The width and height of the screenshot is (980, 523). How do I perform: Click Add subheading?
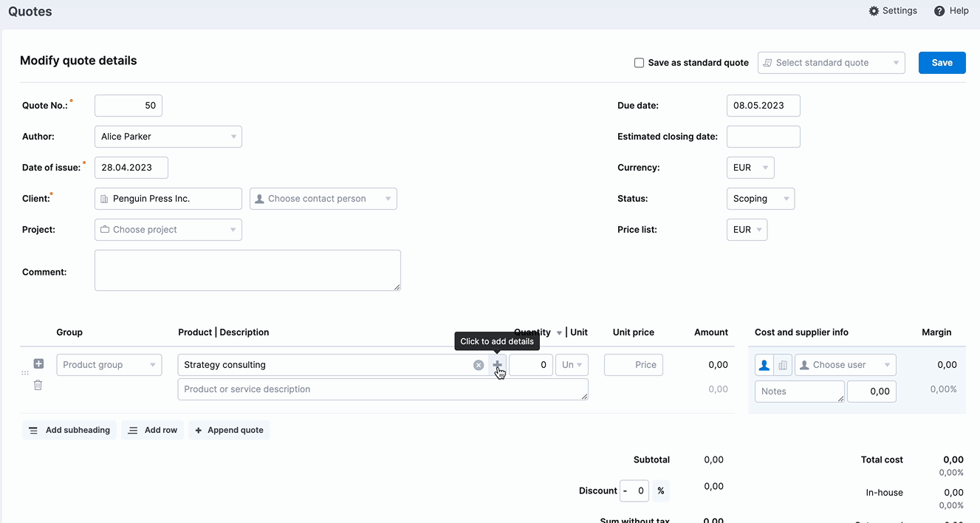click(69, 430)
